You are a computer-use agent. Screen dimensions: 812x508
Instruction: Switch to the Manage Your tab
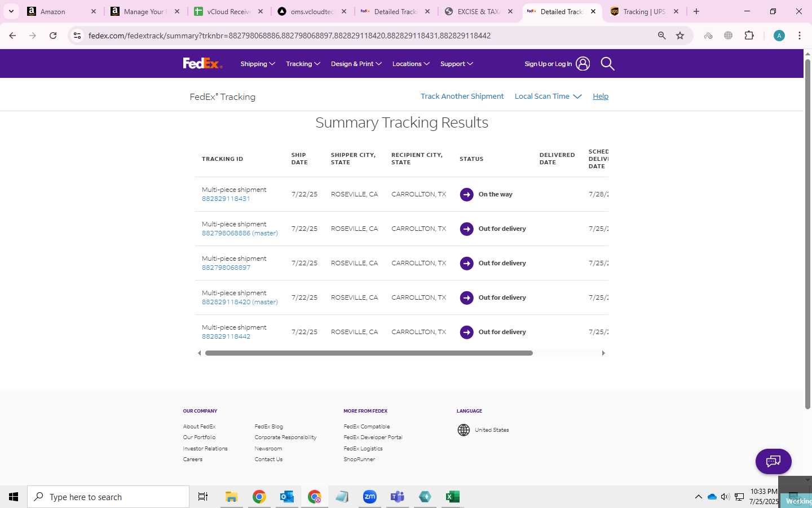pyautogui.click(x=144, y=11)
